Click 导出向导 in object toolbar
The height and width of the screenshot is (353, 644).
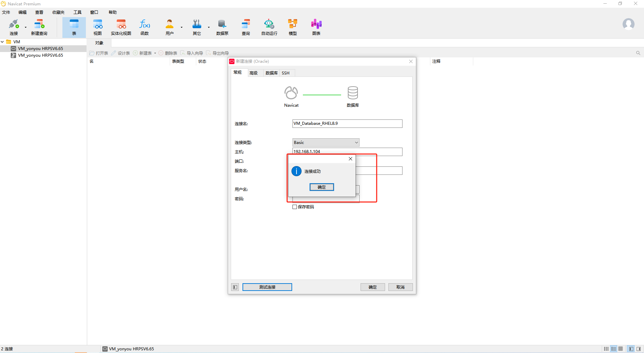218,53
